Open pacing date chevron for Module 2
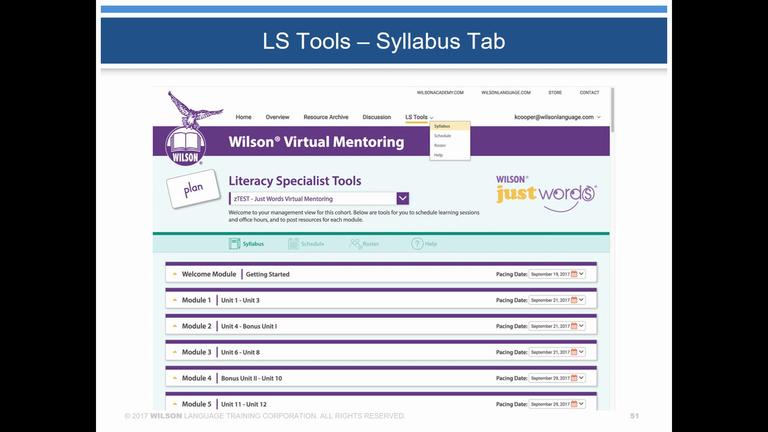 (581, 326)
